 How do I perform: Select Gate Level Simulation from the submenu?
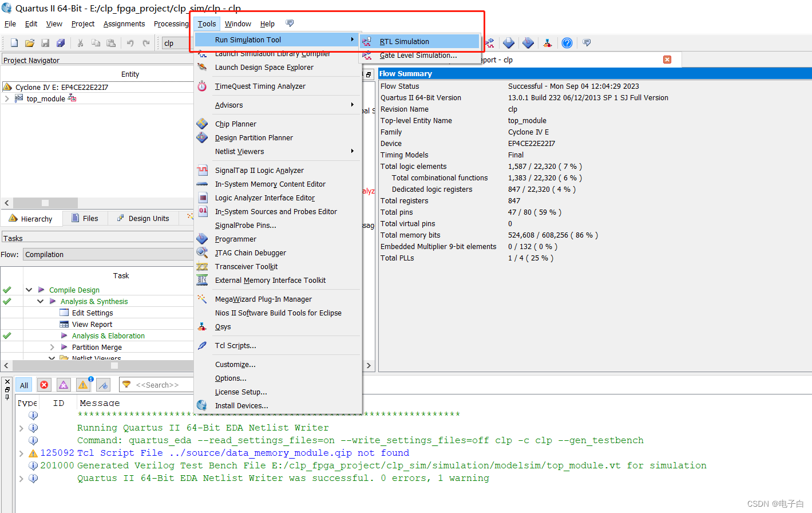point(419,55)
